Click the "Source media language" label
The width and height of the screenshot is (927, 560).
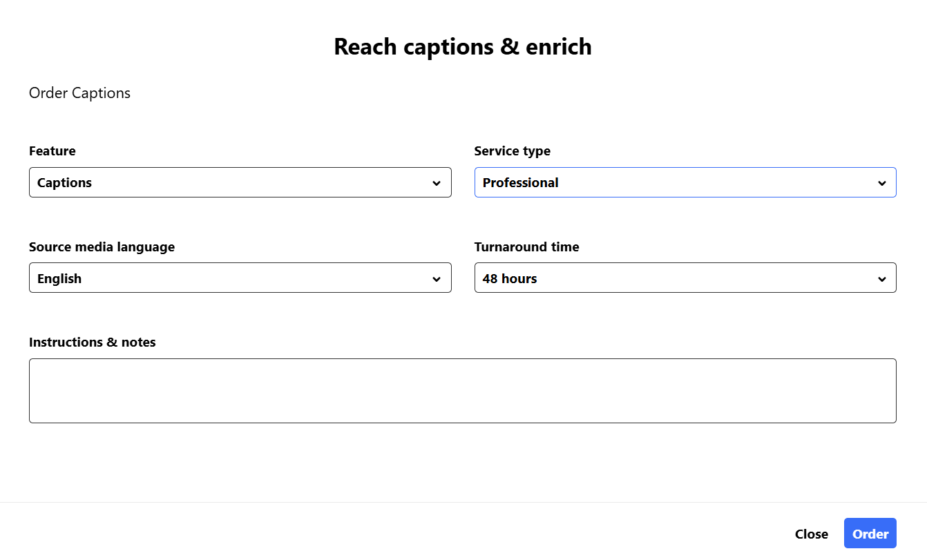pos(102,247)
